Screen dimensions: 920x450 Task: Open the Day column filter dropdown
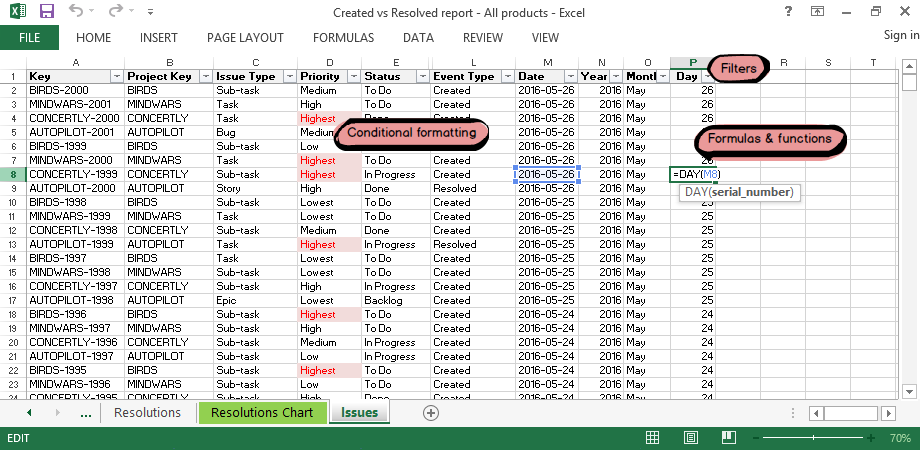pyautogui.click(x=708, y=77)
